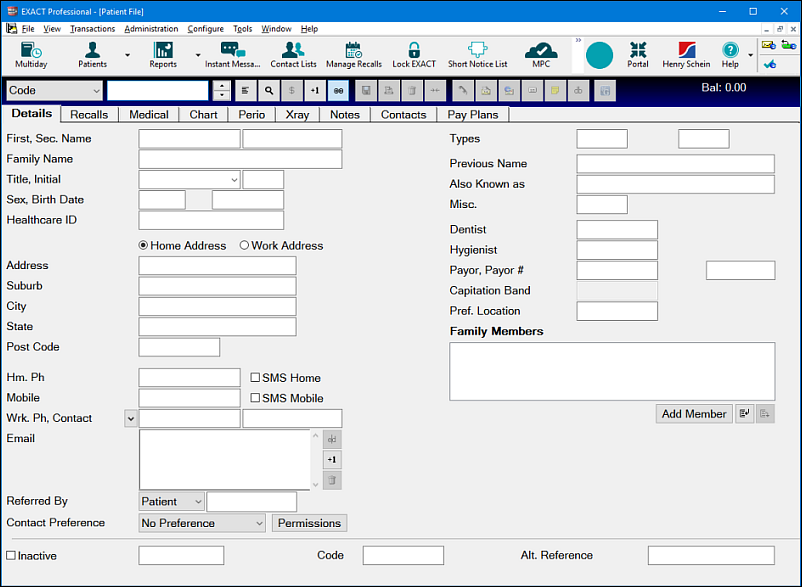This screenshot has height=587, width=802.
Task: Click the large teal circle icon
Action: point(599,55)
